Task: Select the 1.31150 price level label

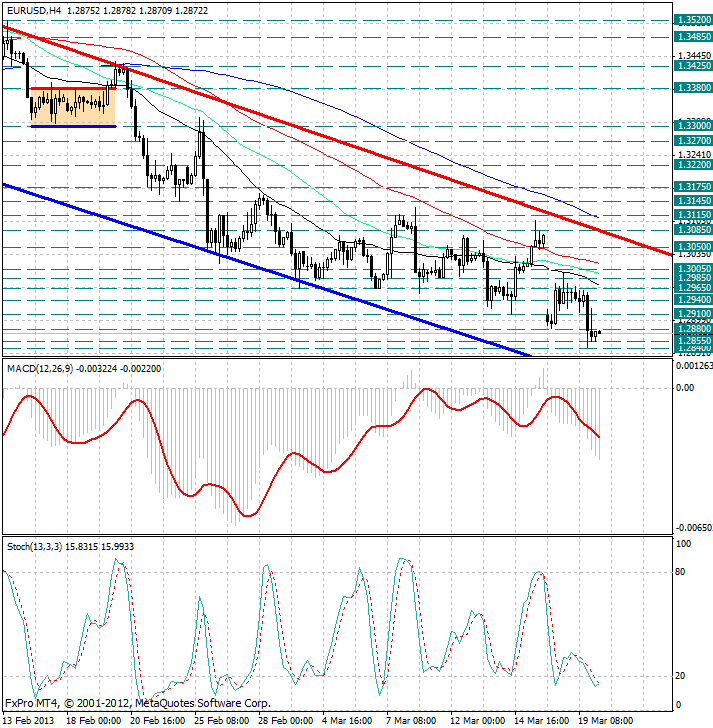Action: [693, 215]
